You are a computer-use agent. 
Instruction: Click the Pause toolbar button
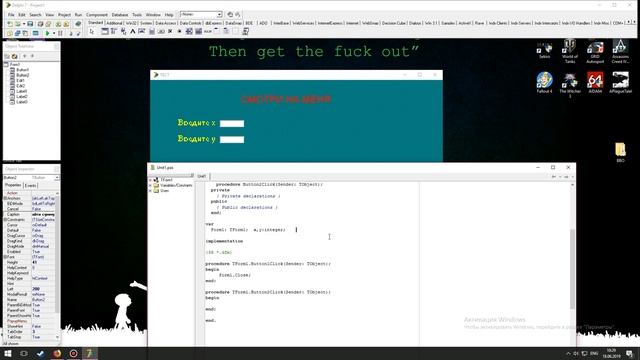[60, 33]
